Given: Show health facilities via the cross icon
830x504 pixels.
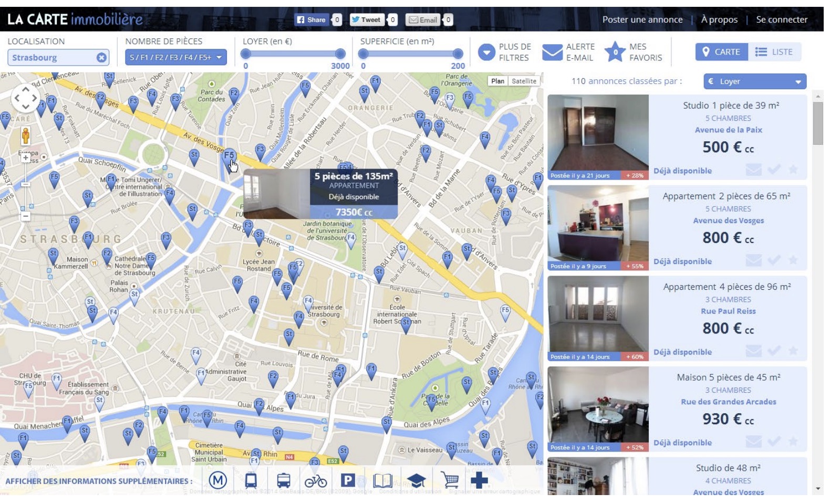Looking at the screenshot, I should [479, 480].
